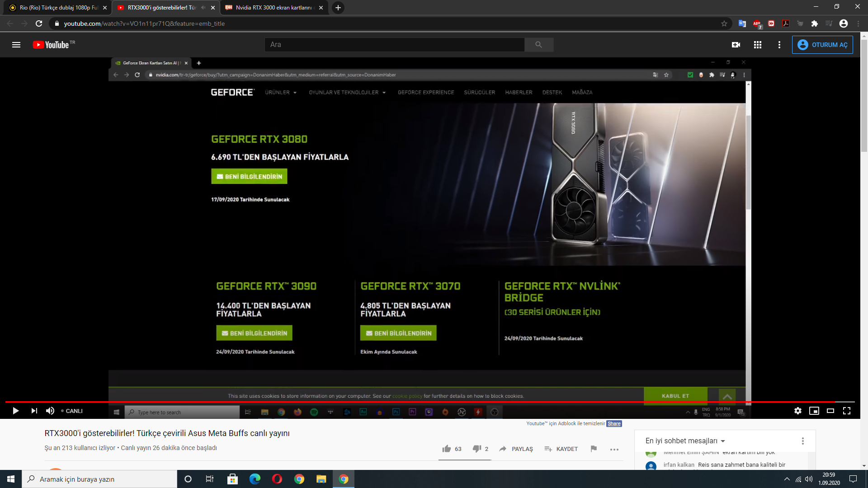Click PAYLAŞ to share the video
The image size is (868, 488).
pos(516,449)
